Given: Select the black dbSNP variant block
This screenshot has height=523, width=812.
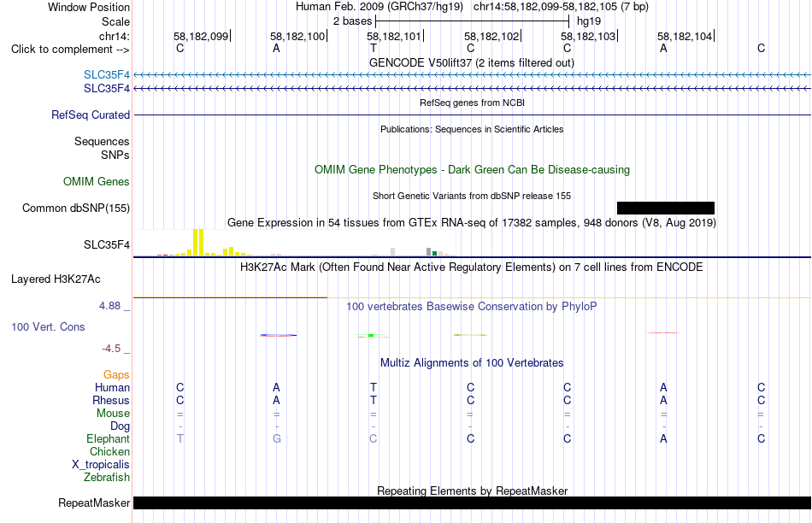Looking at the screenshot, I should coord(666,209).
